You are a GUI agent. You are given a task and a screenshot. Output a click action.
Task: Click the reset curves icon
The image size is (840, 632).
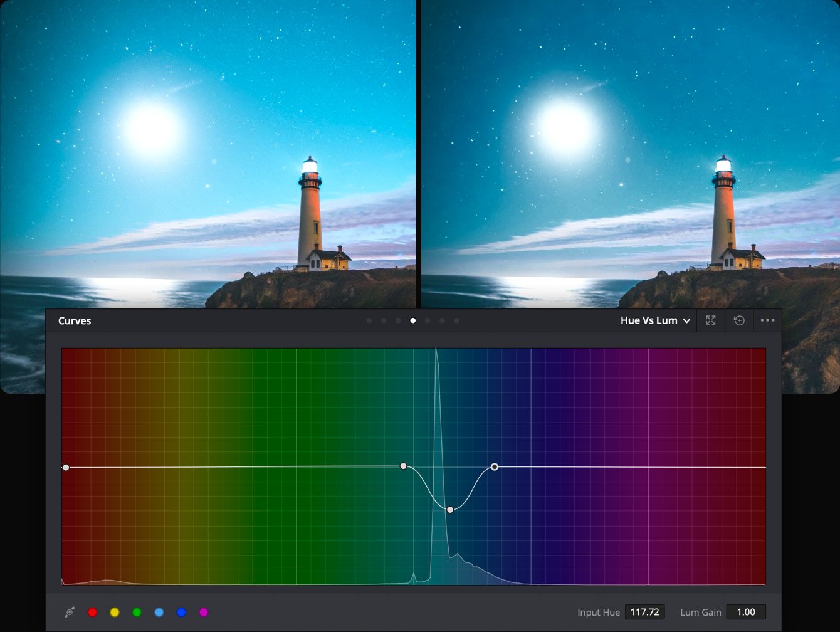(x=739, y=320)
